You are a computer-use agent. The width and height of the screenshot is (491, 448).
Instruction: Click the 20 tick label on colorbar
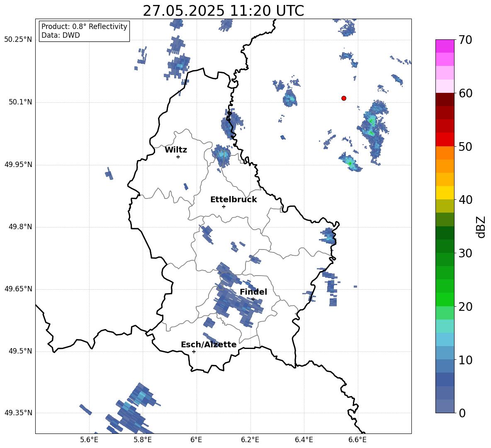coord(465,307)
